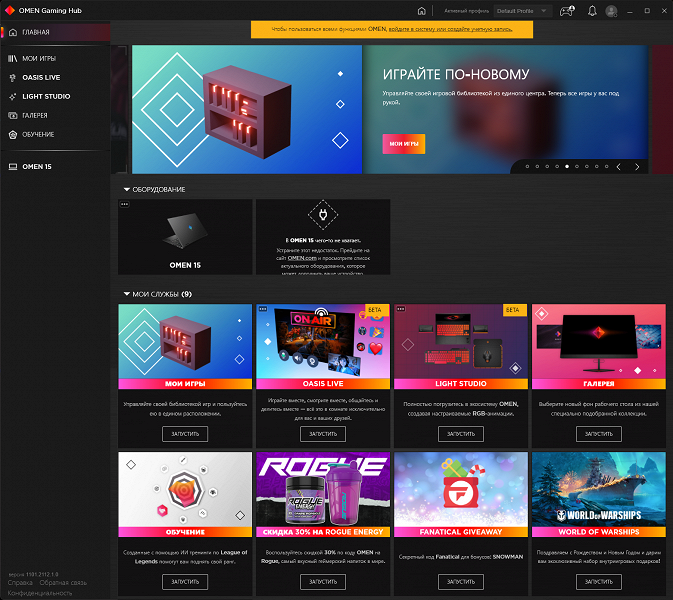
Task: Select ГЛАВНАЯ in the sidebar
Action: (x=55, y=32)
